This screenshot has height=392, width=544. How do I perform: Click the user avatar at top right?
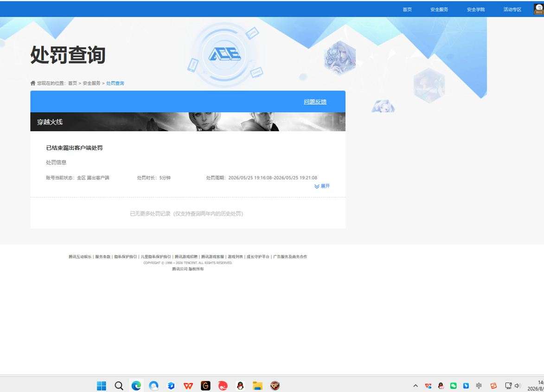[538, 9]
